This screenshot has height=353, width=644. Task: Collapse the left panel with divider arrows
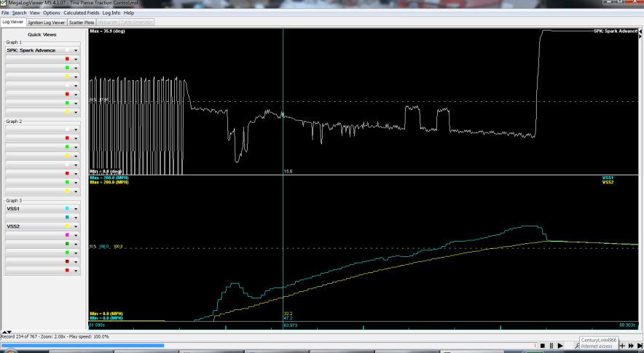(4, 332)
